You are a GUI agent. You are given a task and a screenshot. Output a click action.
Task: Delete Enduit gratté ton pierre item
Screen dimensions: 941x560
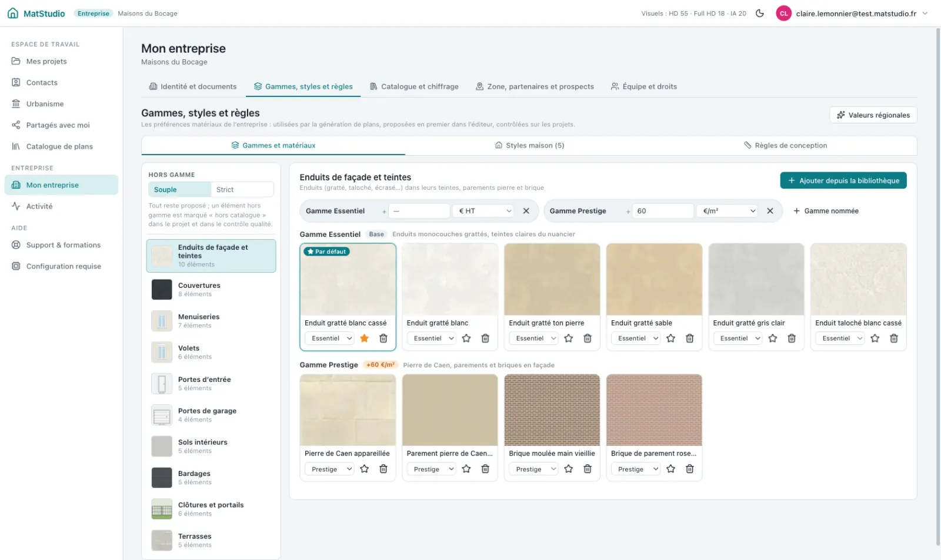[x=588, y=338]
